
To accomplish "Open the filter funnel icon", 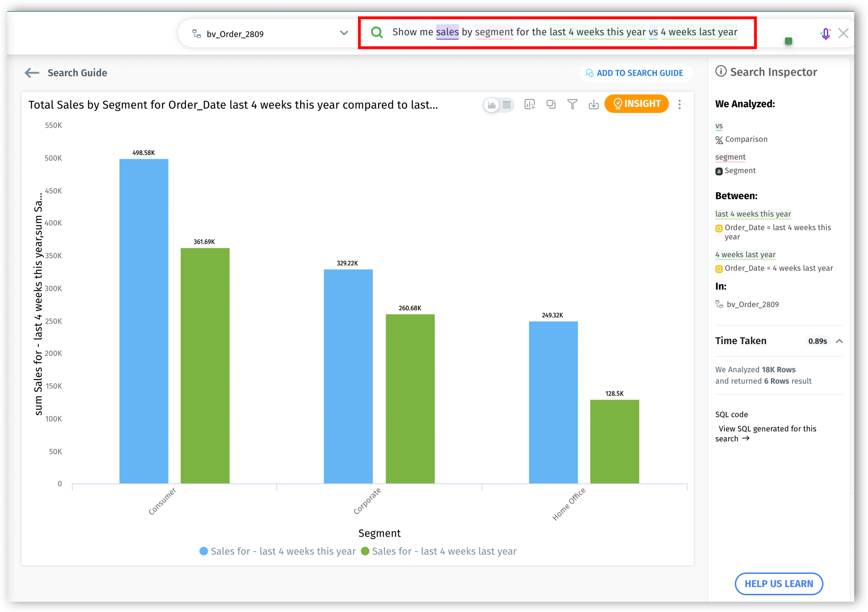I will pyautogui.click(x=572, y=104).
